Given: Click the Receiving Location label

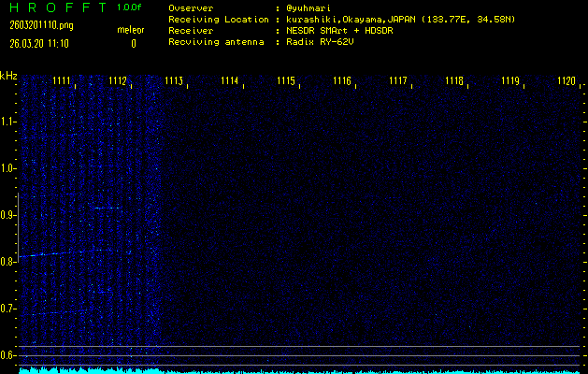Looking at the screenshot, I should (219, 20).
